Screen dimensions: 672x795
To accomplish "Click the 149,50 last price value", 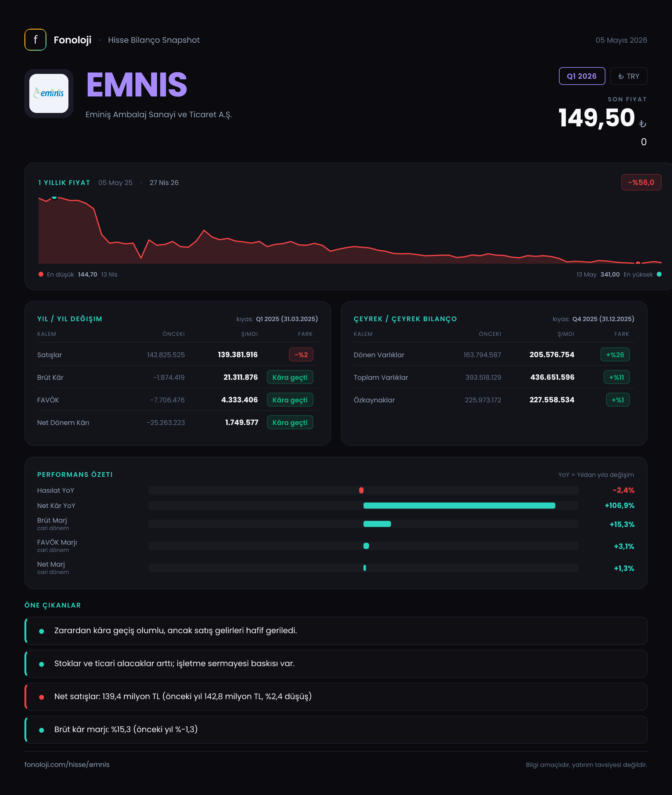I will (x=597, y=118).
